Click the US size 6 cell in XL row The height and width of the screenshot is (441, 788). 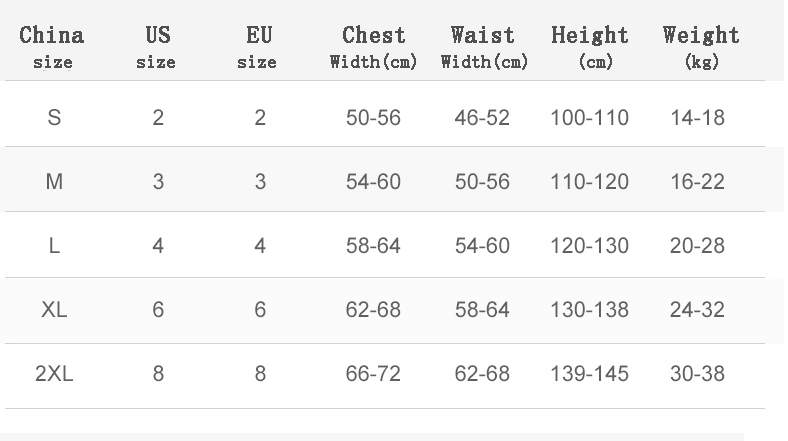tap(158, 310)
